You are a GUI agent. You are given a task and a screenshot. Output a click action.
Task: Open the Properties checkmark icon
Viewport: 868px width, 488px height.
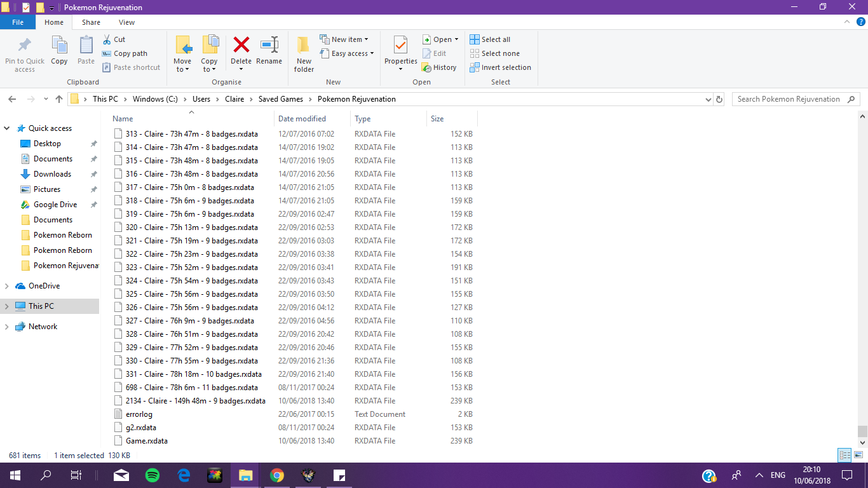[400, 45]
